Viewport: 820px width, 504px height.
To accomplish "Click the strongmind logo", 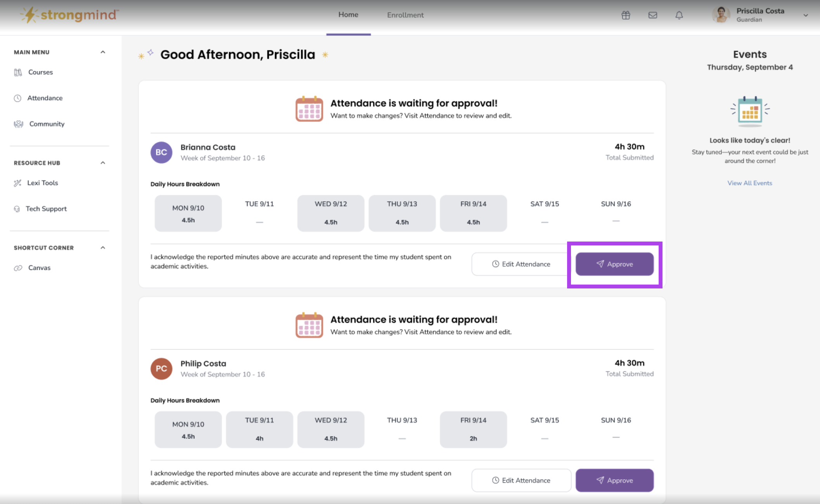I will pos(70,15).
